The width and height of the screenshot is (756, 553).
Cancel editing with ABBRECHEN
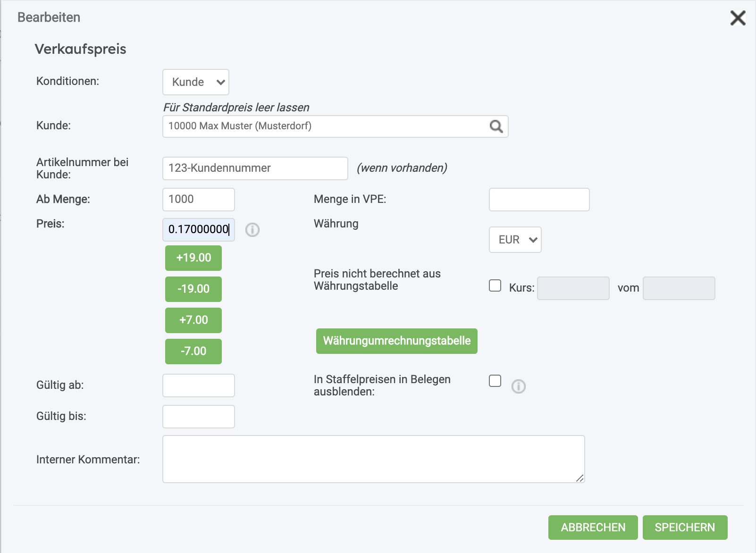coord(593,528)
